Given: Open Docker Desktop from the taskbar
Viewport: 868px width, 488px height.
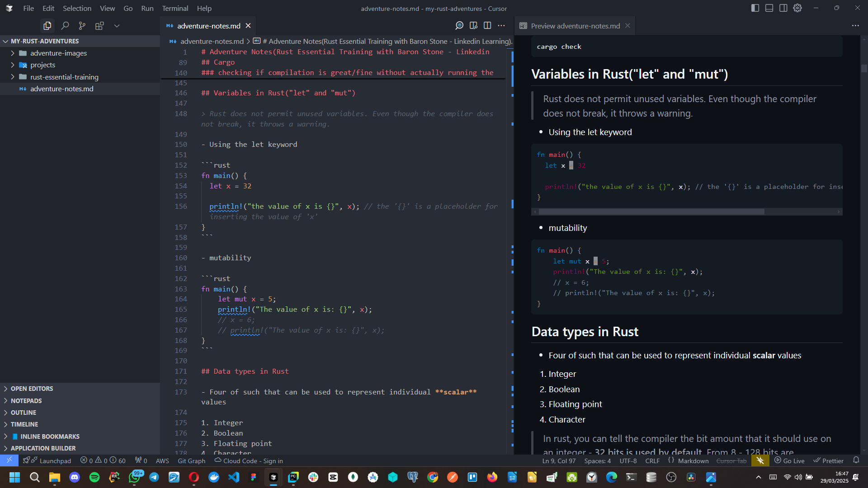Looking at the screenshot, I should (214, 477).
